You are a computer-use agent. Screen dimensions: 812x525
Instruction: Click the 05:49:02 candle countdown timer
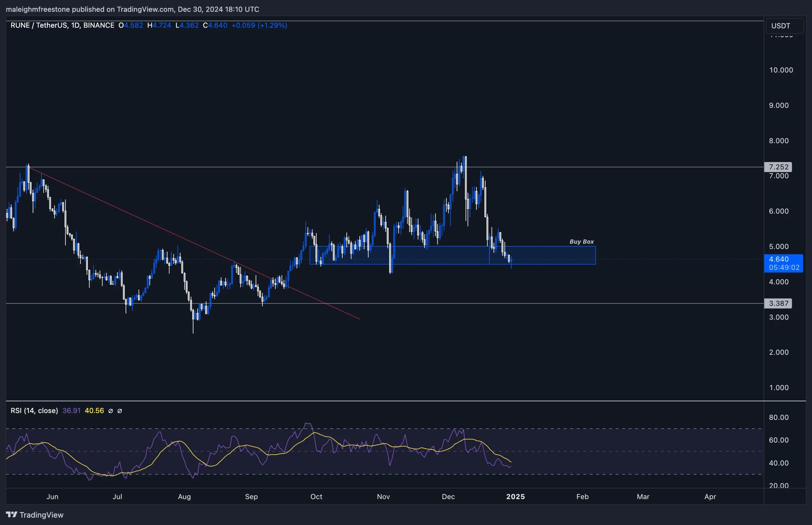pyautogui.click(x=783, y=268)
